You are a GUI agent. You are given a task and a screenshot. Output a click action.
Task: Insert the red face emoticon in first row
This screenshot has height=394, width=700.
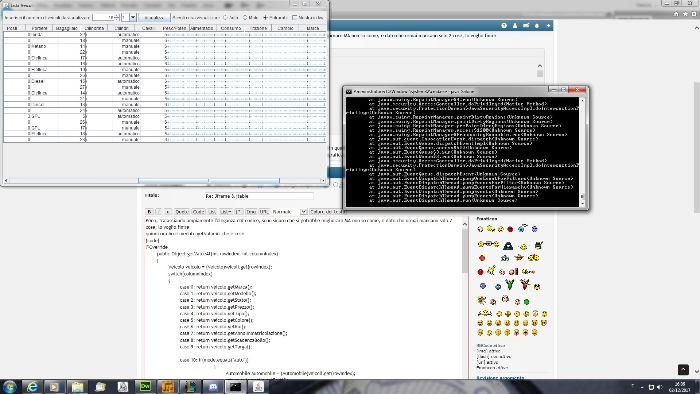[510, 229]
